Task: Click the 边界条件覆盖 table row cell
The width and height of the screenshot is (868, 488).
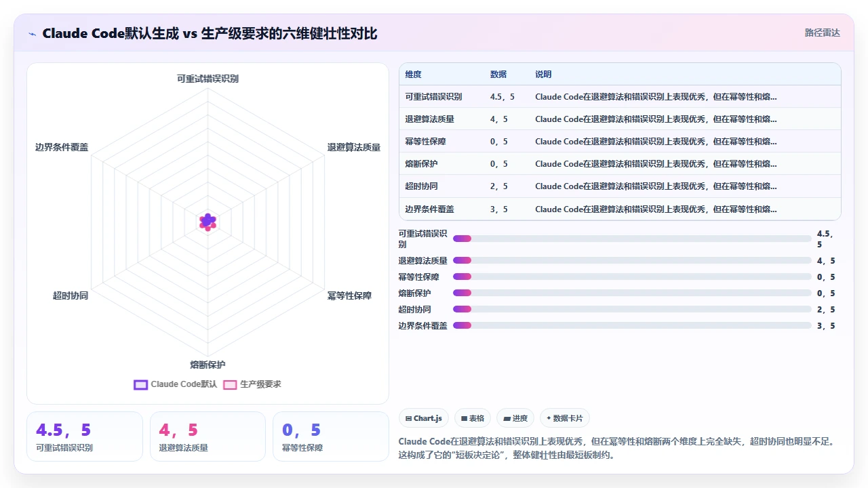Action: [x=429, y=209]
